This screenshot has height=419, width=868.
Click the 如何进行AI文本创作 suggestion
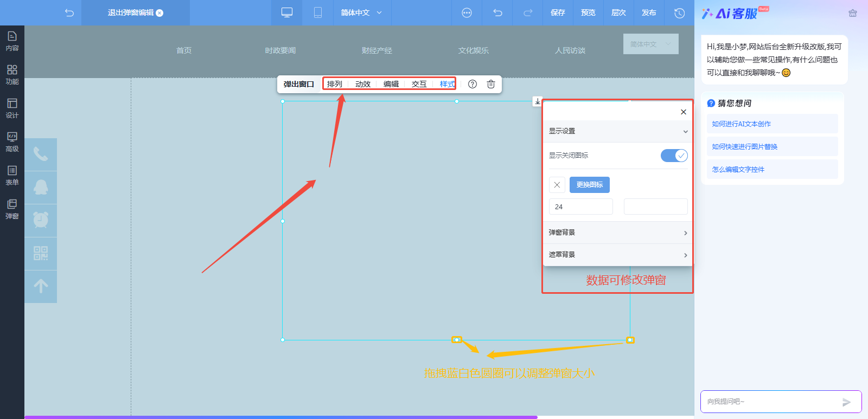coord(773,124)
